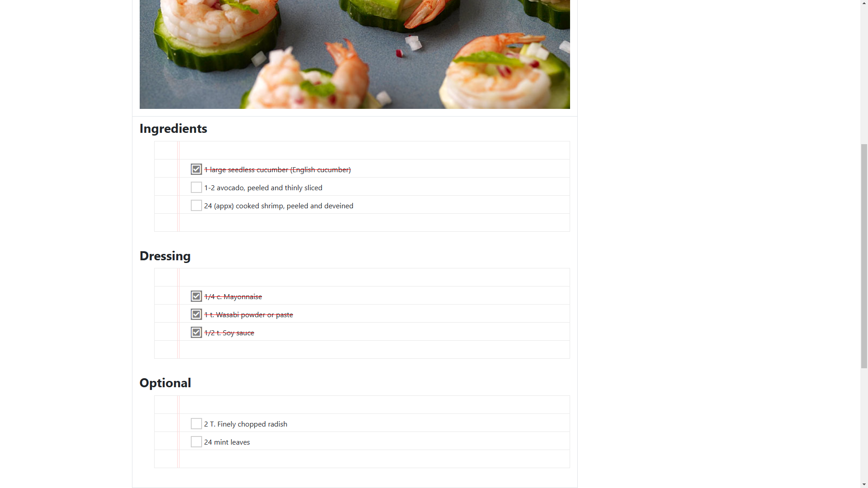
Task: Click the shrimp cucumber appetizer photo
Action: tap(354, 54)
